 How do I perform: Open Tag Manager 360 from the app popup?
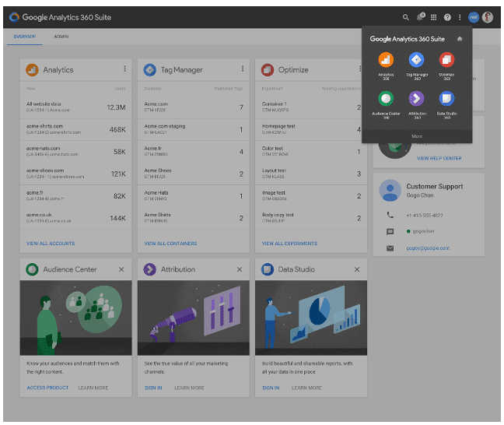[416, 61]
